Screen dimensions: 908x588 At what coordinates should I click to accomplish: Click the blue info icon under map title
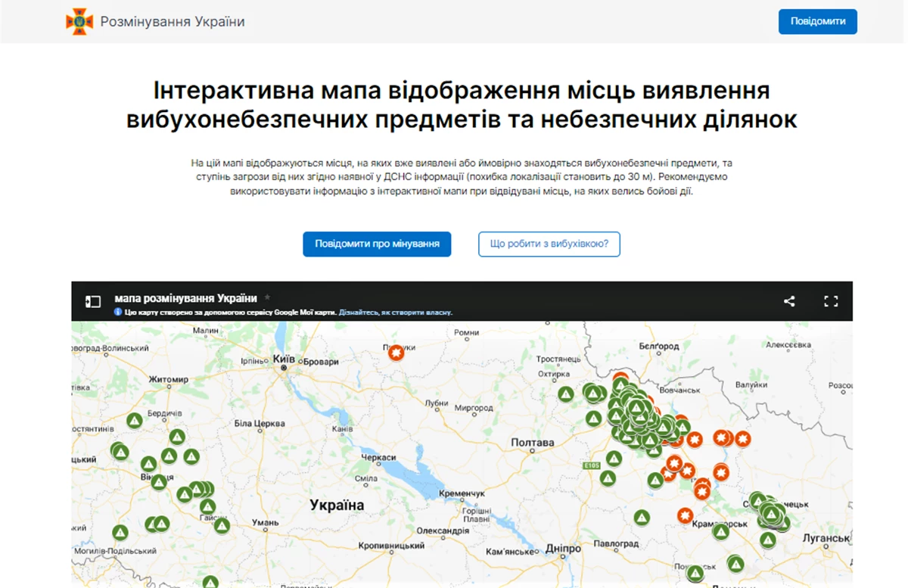click(118, 312)
